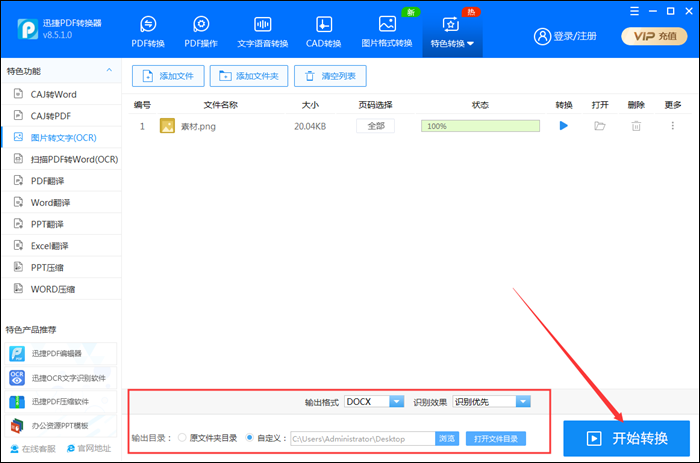Screen dimensions: 700x463
Task: Open the PDF操作 gear icon
Action: (201, 25)
